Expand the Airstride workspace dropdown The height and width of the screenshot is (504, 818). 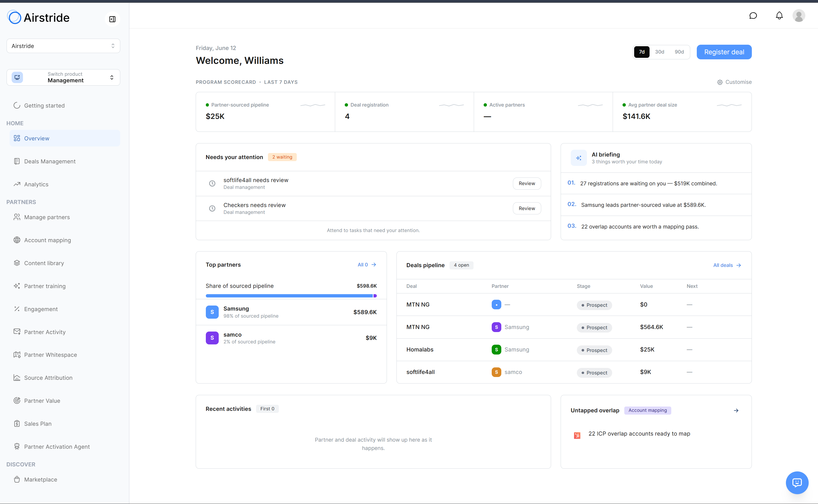(x=63, y=46)
